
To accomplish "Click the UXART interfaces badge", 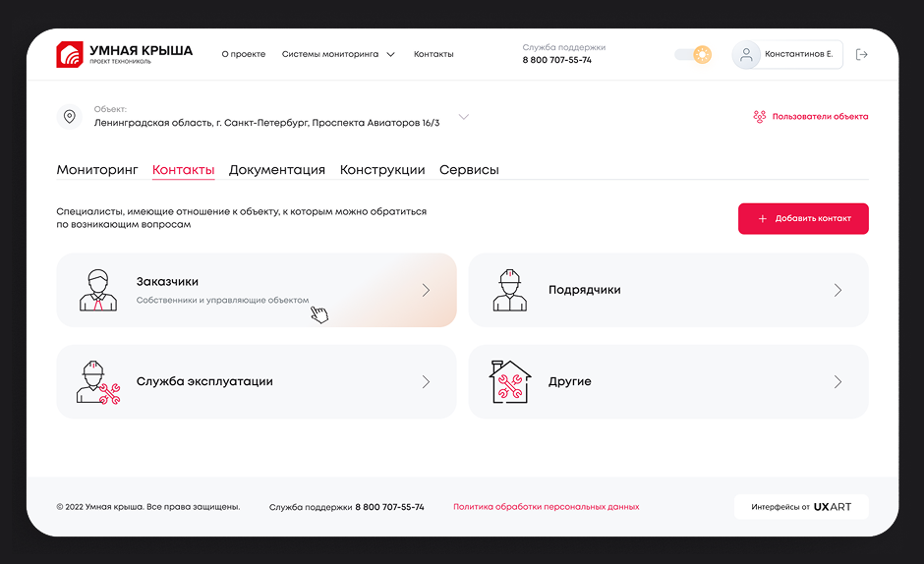I will pyautogui.click(x=801, y=507).
